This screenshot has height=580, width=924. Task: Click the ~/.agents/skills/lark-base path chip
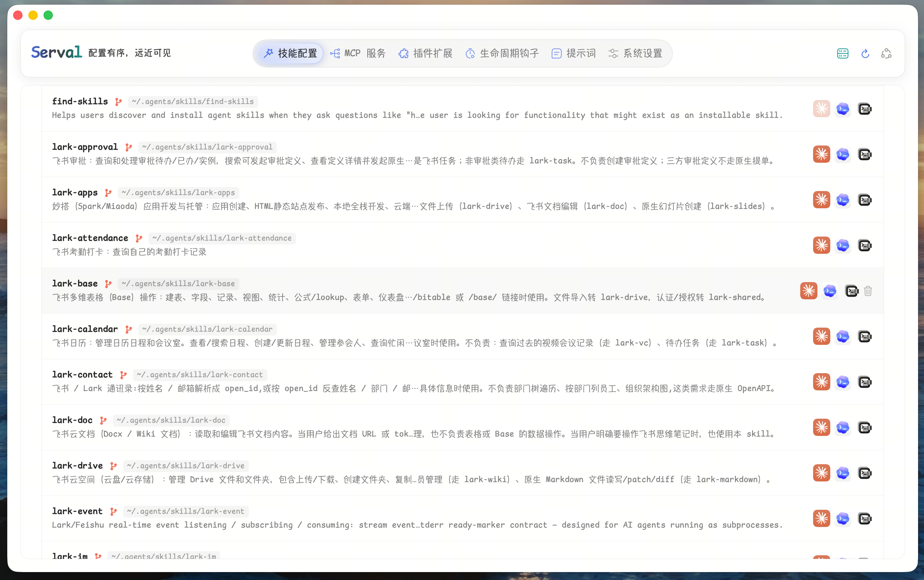[x=179, y=284]
